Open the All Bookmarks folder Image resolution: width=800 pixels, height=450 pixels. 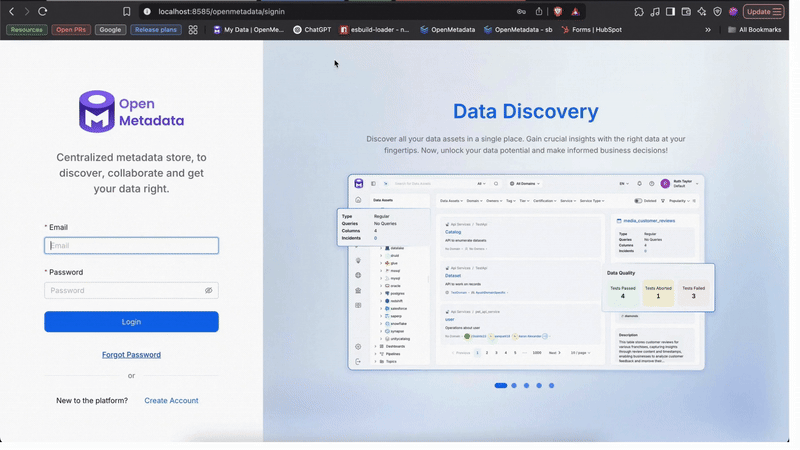754,30
